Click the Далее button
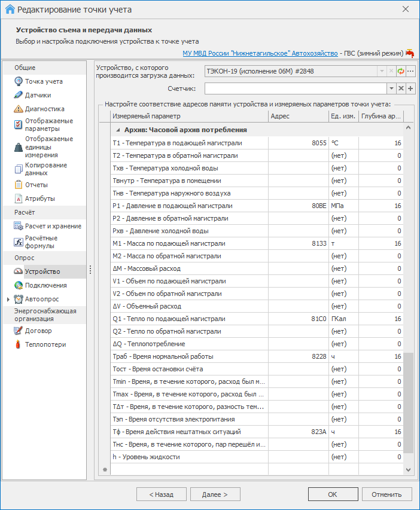 [215, 494]
